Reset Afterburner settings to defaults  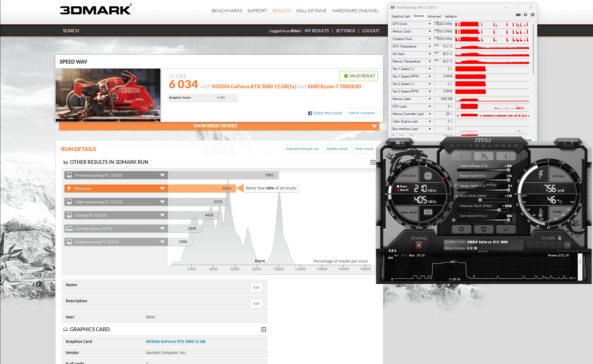tap(484, 229)
